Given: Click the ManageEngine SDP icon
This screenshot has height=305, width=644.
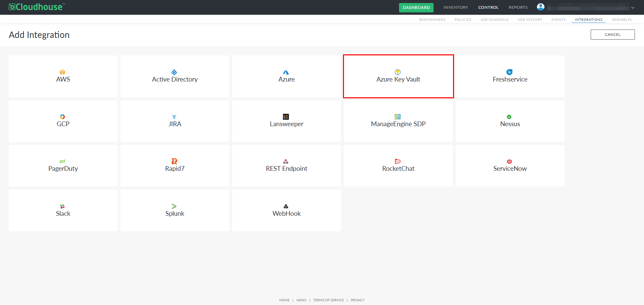Looking at the screenshot, I should 398,117.
